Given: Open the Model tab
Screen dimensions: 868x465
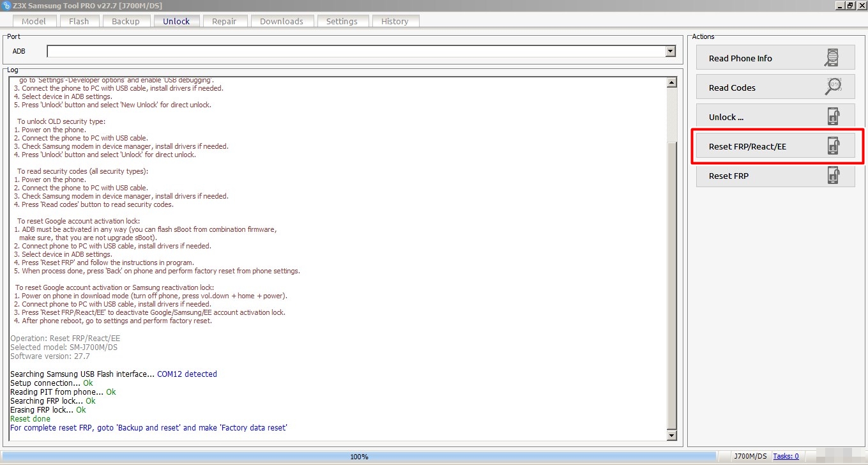Looking at the screenshot, I should (x=34, y=21).
